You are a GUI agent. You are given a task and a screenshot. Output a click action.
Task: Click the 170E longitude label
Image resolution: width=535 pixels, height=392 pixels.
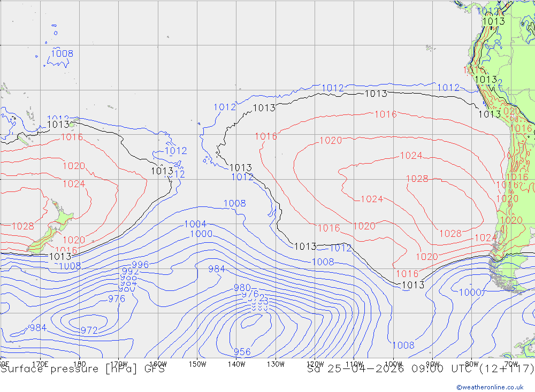point(40,364)
